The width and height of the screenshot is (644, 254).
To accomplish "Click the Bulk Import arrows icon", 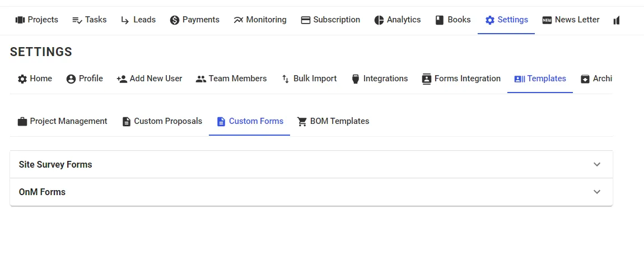I will [286, 79].
